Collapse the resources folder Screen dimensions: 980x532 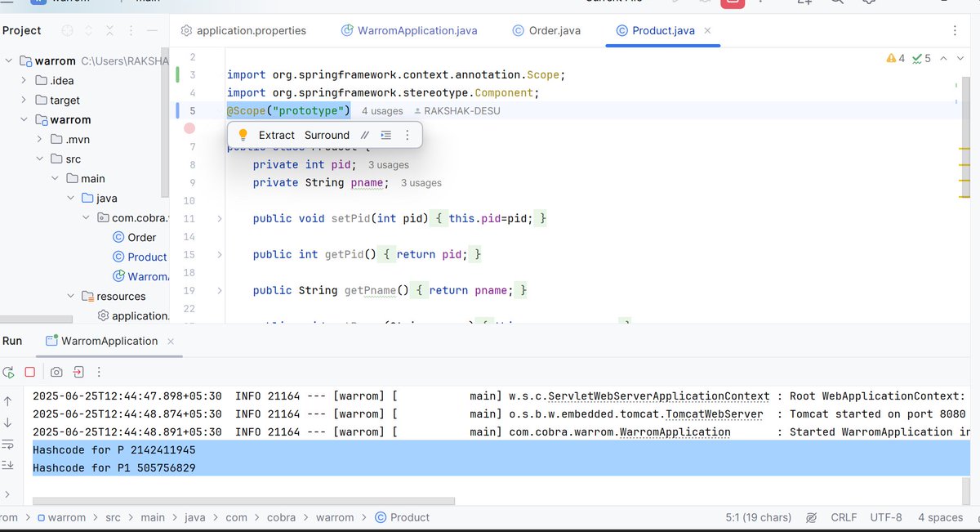click(69, 296)
